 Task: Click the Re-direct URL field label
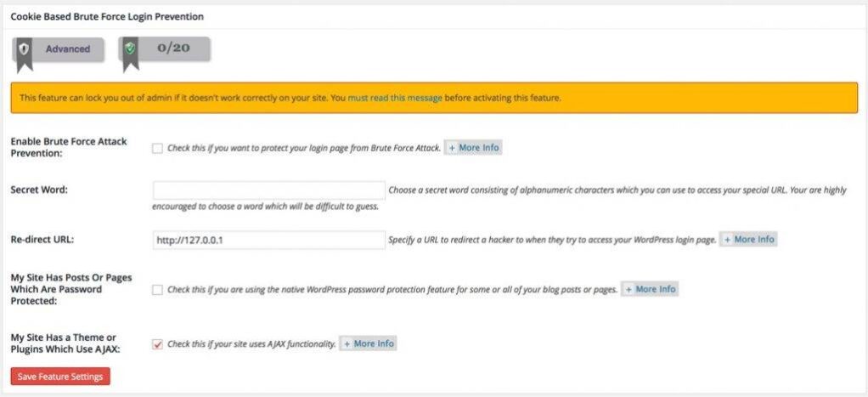click(42, 240)
